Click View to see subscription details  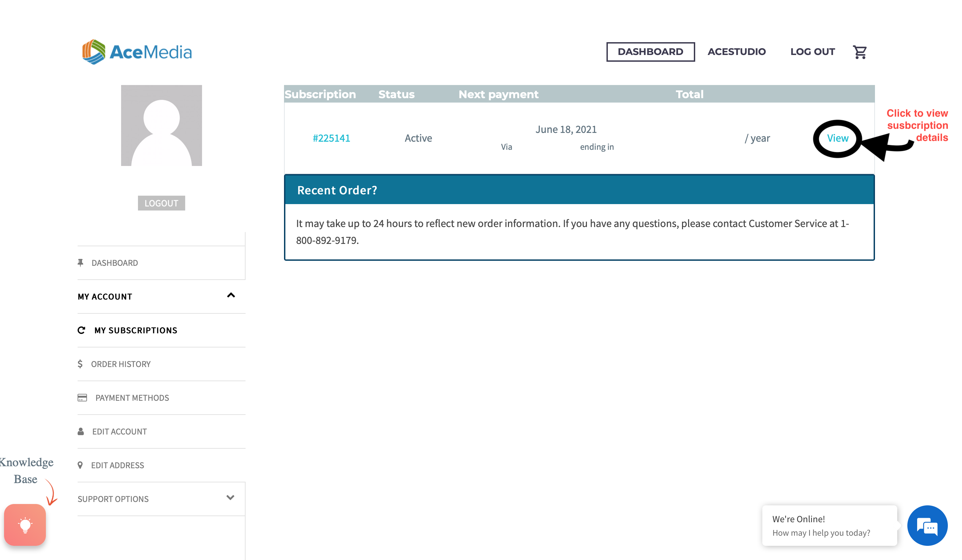tap(837, 138)
